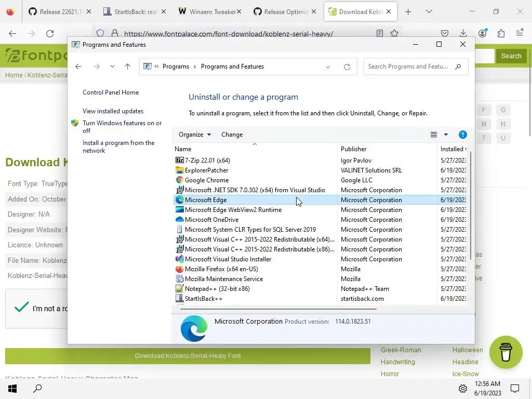Bookmark this page with star icon

[x=394, y=33]
